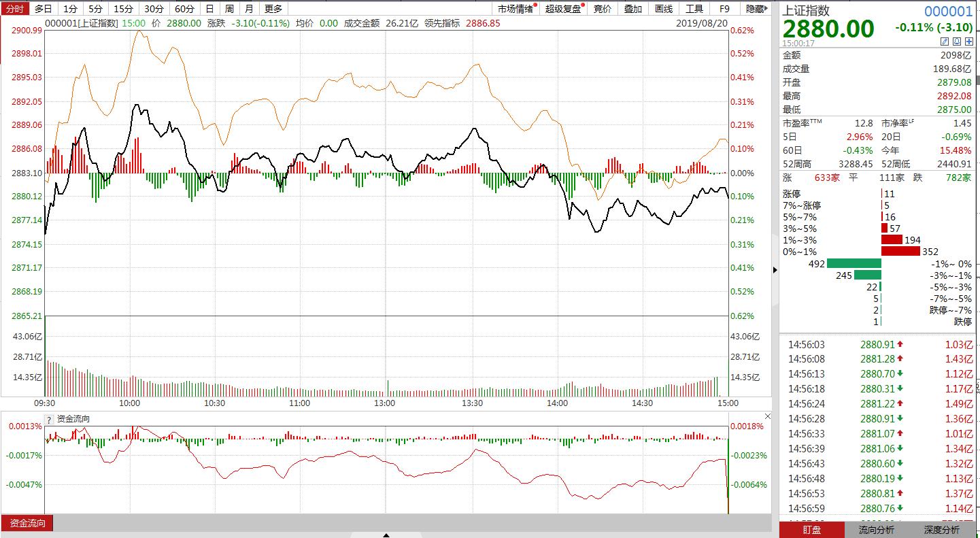Select the 资金流向 bottom indicator tab
This screenshot has height=538, width=980.
click(27, 523)
